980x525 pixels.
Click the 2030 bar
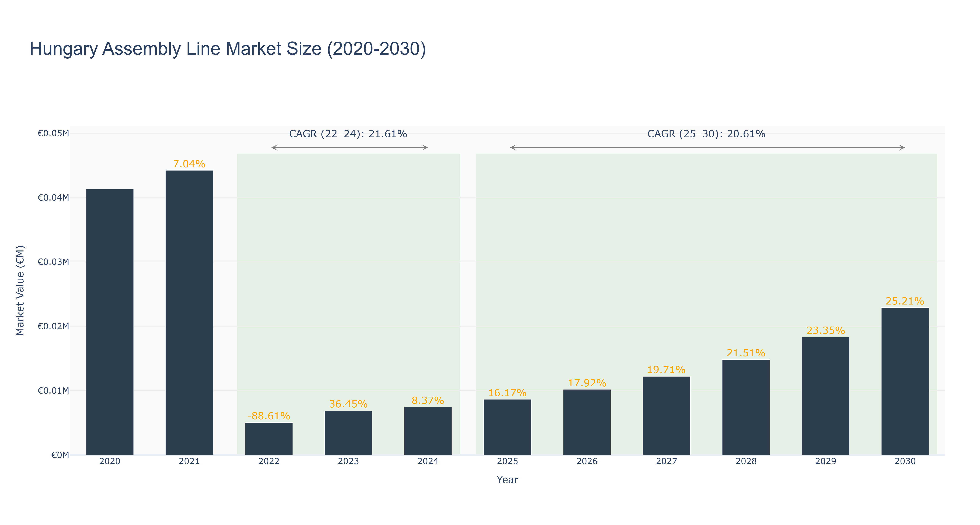(x=905, y=381)
